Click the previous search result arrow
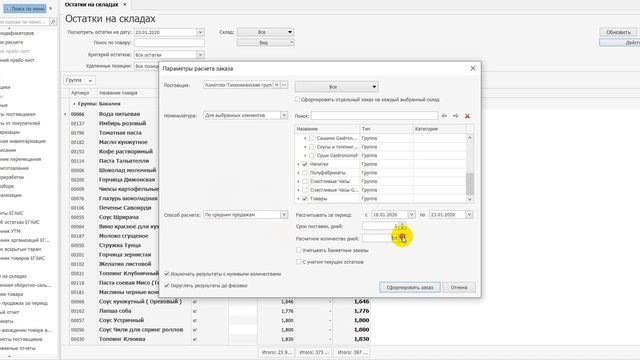The image size is (640, 360). (x=444, y=116)
